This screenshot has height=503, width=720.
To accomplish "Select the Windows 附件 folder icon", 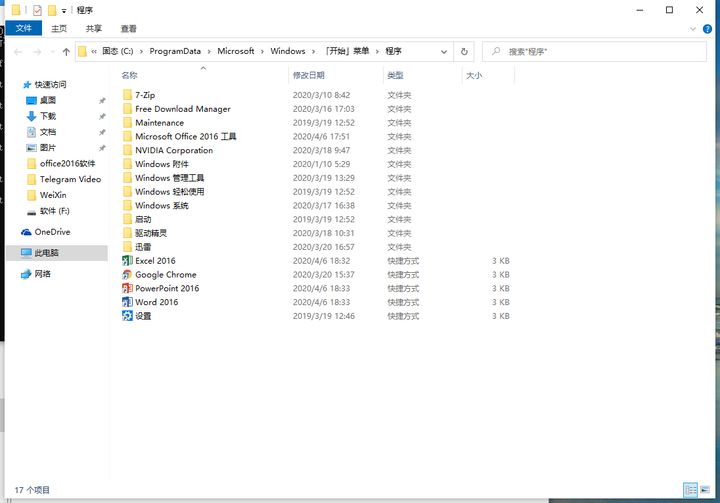I will (x=127, y=164).
